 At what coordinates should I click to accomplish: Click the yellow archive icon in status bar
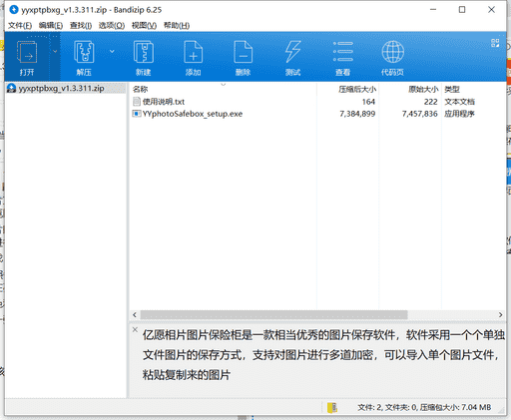point(332,407)
